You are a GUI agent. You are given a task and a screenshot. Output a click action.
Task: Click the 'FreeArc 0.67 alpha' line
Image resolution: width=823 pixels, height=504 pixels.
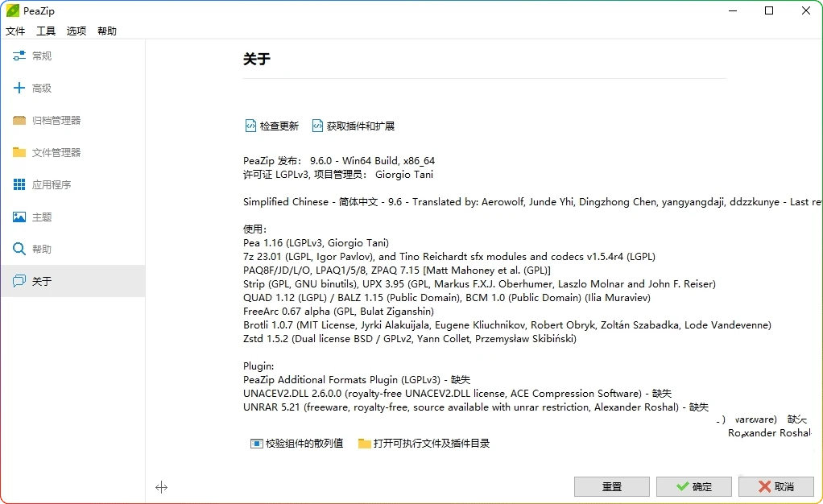(x=338, y=311)
